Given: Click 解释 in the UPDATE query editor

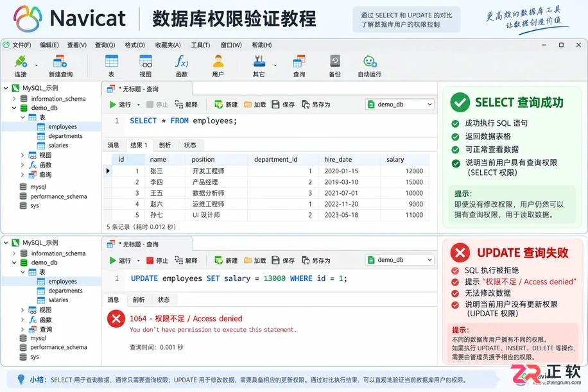Looking at the screenshot, I should point(186,260).
